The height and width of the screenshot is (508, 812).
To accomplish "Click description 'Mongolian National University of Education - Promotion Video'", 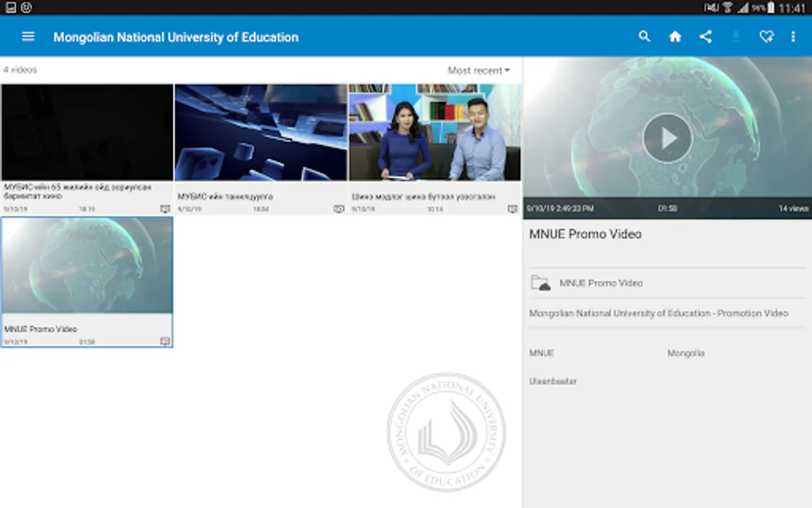I will (x=659, y=313).
